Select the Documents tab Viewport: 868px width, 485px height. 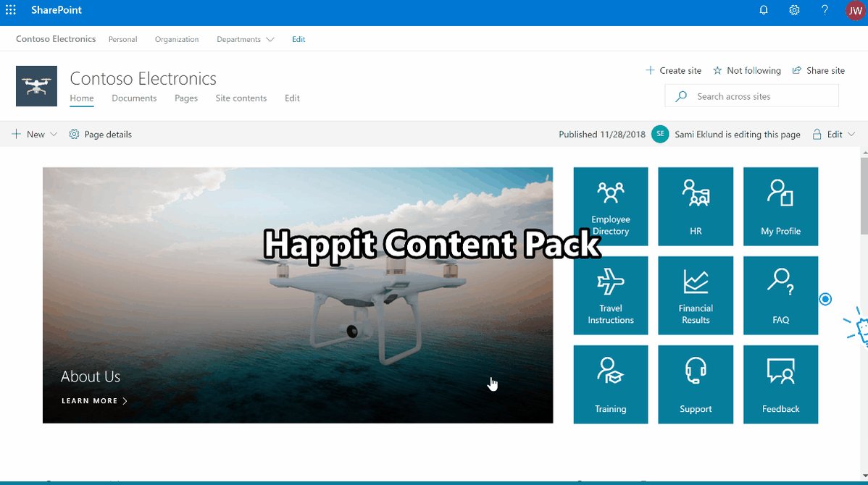click(x=134, y=98)
